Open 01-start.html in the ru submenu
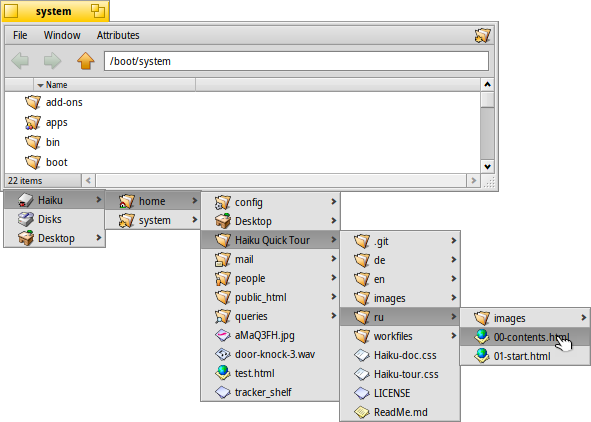591x422 pixels. tap(525, 356)
